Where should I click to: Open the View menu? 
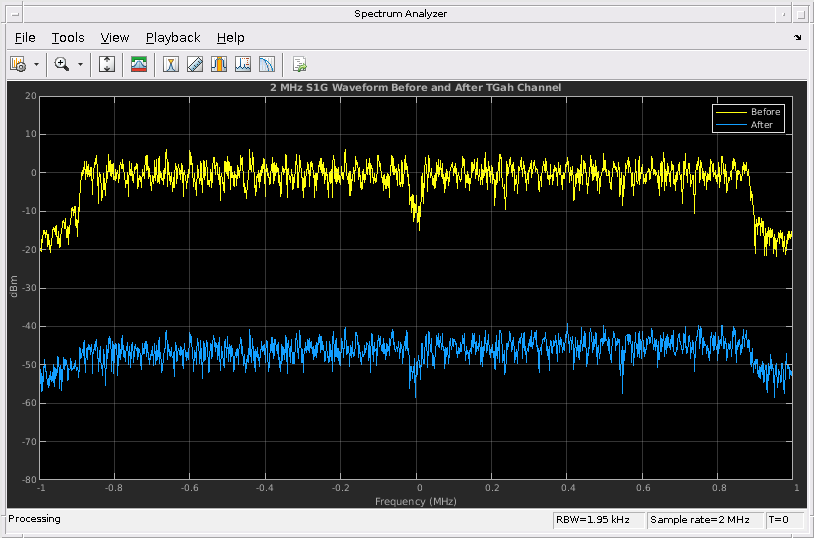(115, 38)
